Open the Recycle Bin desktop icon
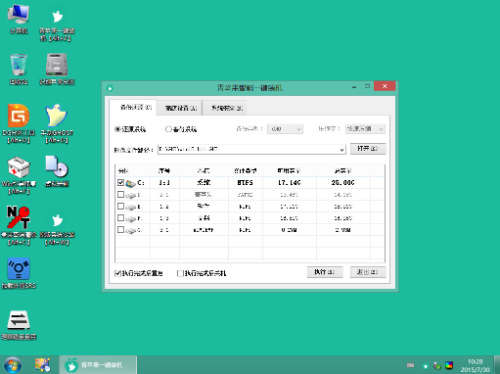The image size is (500, 374). [x=19, y=69]
